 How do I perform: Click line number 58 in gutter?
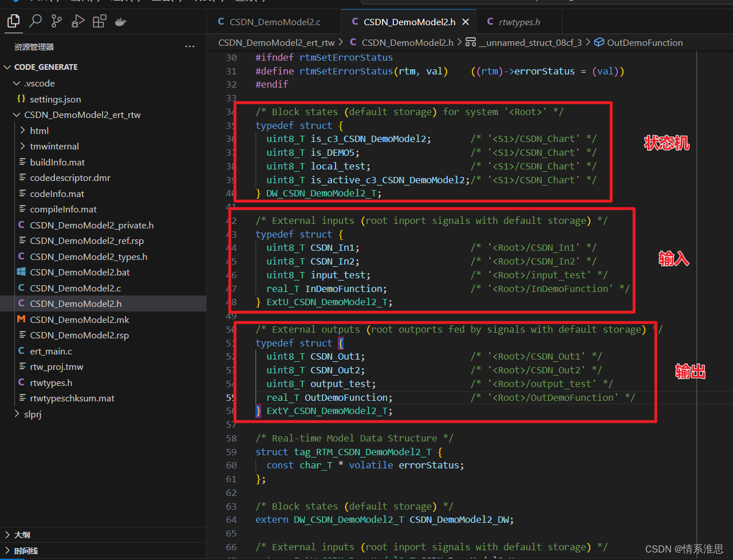pyautogui.click(x=231, y=438)
